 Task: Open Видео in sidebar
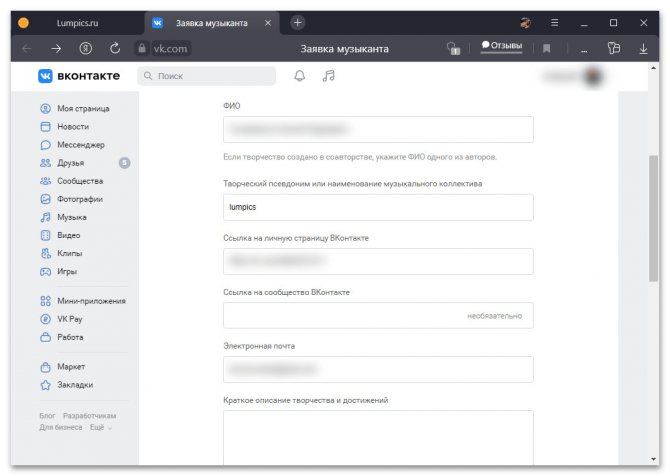point(60,235)
